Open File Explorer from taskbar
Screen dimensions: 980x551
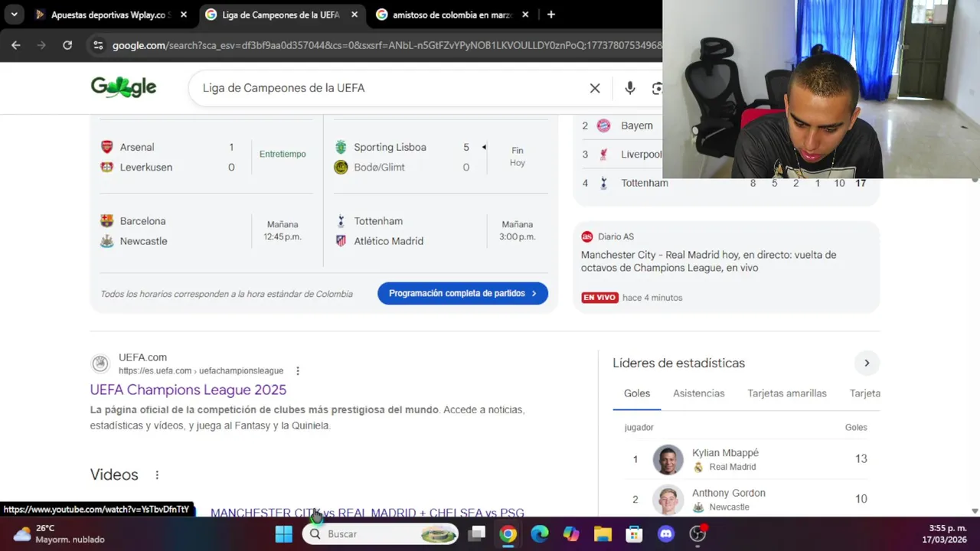tap(603, 534)
